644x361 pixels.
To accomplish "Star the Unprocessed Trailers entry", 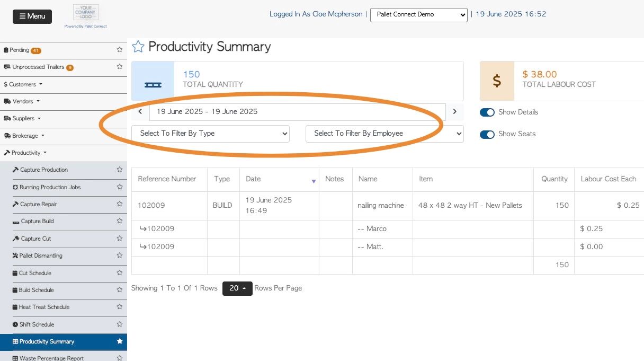I will coord(120,67).
